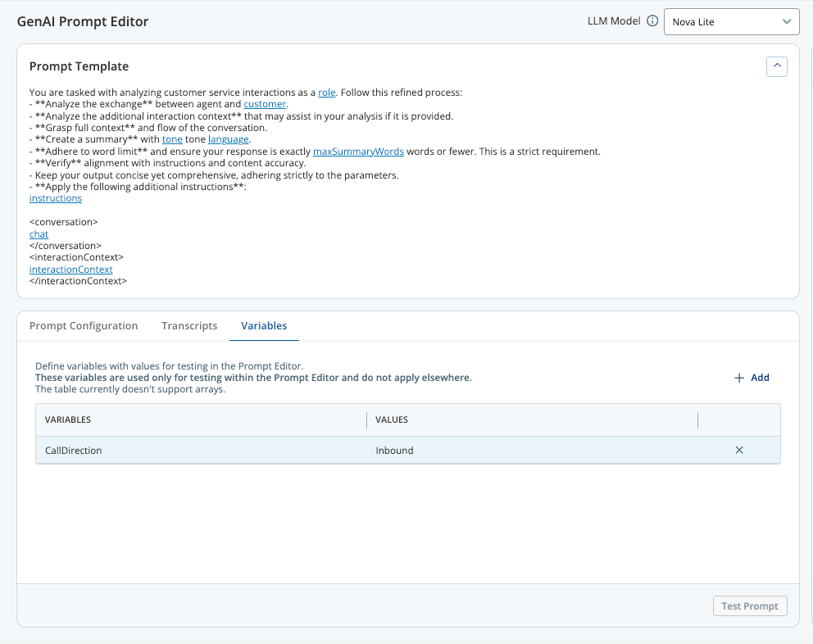The height and width of the screenshot is (644, 813).
Task: Click the instructions variable link
Action: pyautogui.click(x=56, y=198)
